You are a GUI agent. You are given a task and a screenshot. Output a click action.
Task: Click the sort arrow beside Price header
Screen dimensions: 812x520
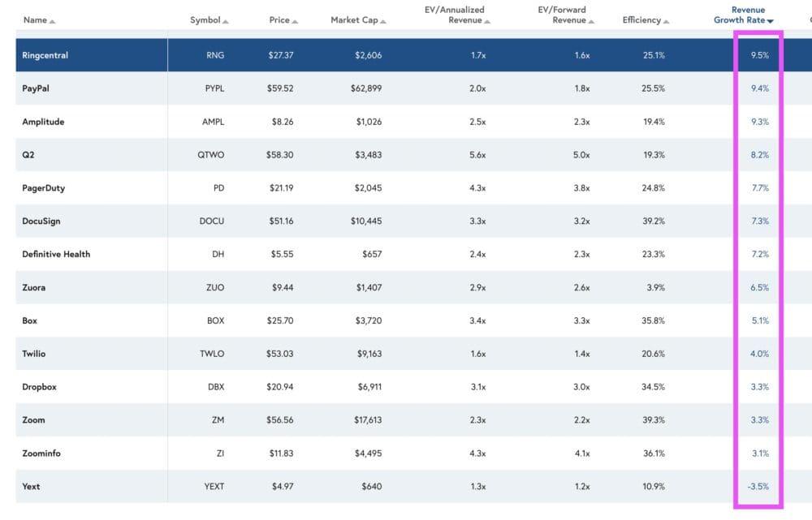295,21
